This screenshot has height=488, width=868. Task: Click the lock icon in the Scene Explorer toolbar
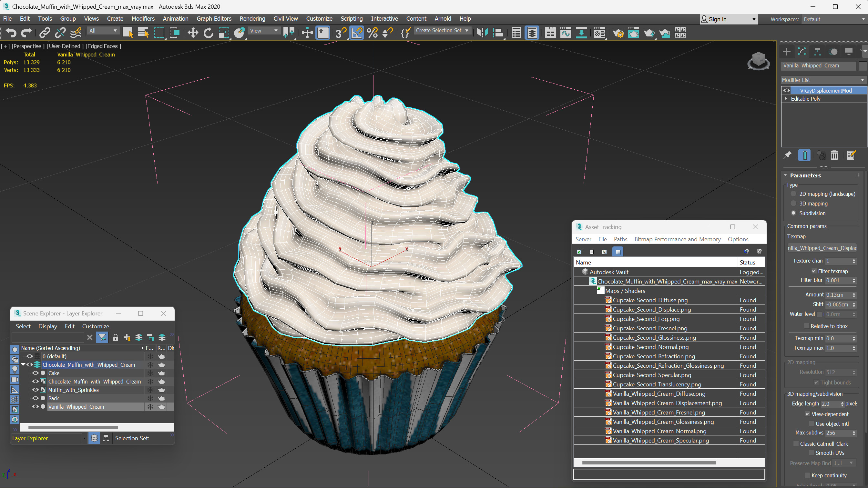[115, 337]
